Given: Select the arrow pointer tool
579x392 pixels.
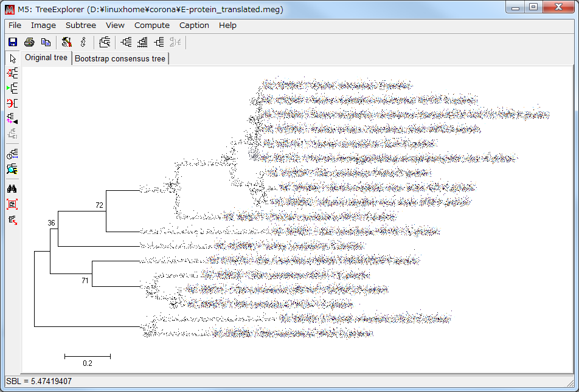Looking at the screenshot, I should [x=12, y=58].
